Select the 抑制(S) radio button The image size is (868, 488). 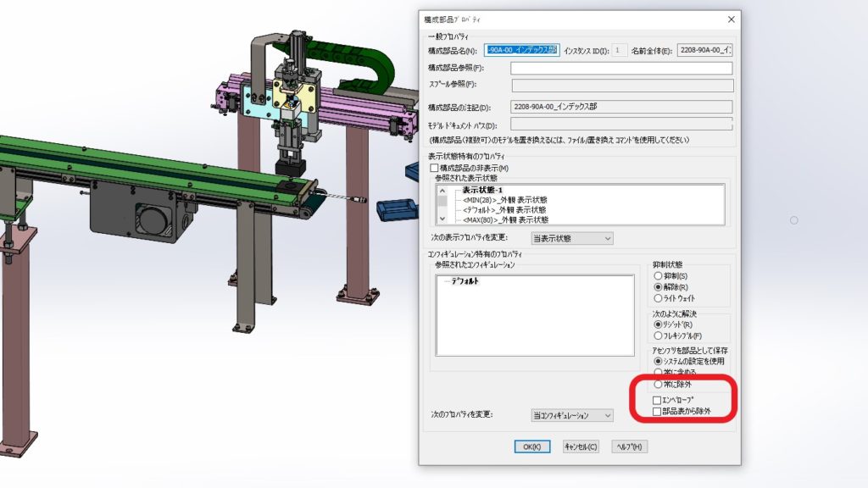(x=658, y=276)
